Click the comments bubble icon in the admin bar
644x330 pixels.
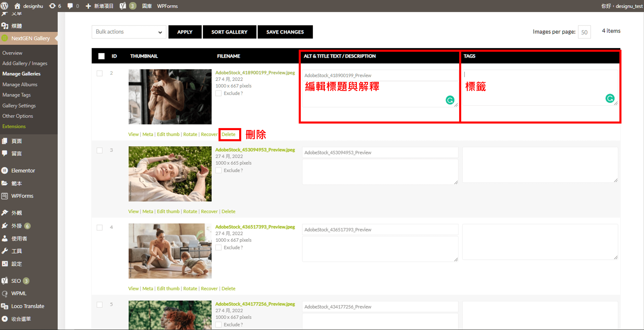70,6
